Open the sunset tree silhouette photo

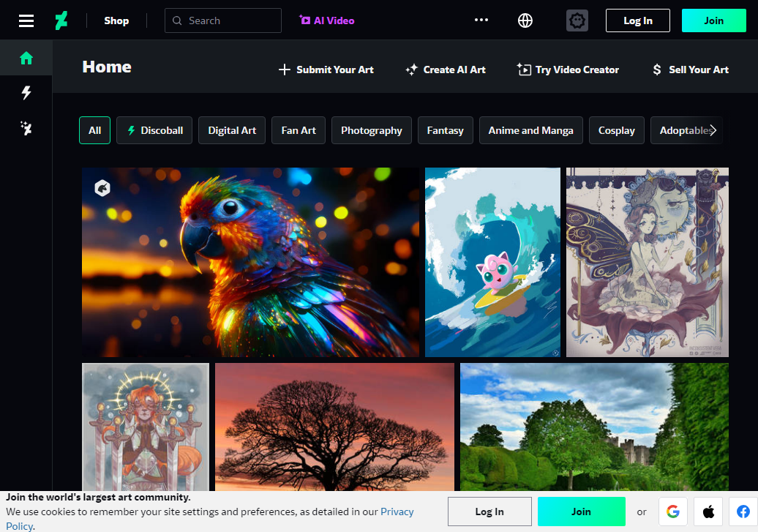click(334, 427)
